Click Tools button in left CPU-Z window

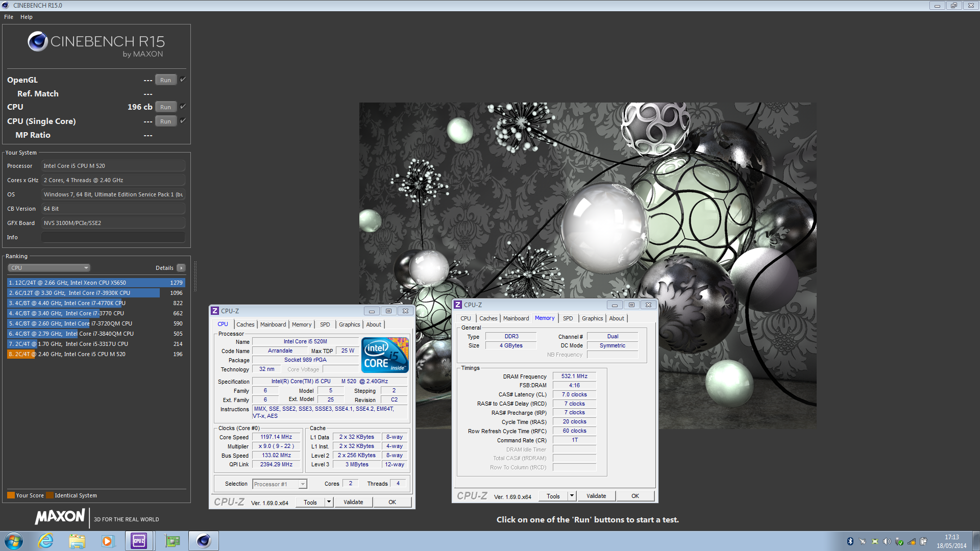310,502
